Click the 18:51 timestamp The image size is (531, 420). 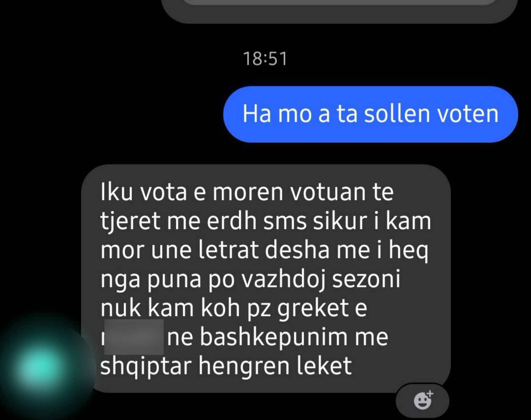coord(265,59)
